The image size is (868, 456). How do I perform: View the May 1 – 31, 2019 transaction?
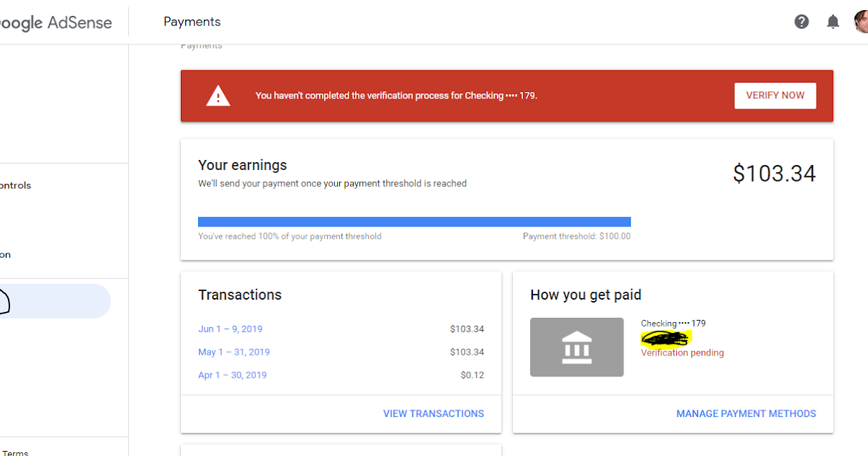click(x=233, y=352)
